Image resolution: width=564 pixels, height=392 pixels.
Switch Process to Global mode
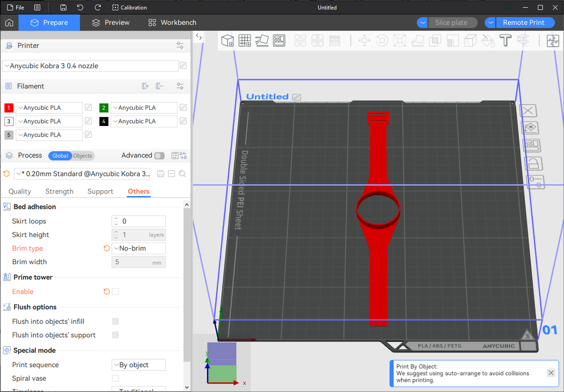tap(60, 156)
